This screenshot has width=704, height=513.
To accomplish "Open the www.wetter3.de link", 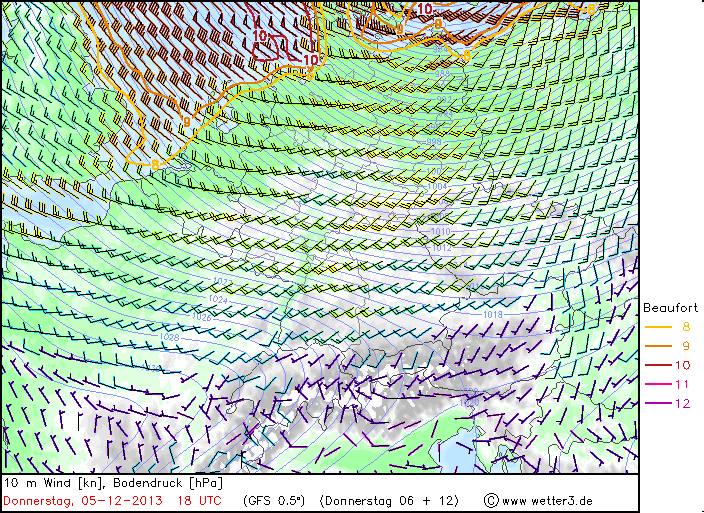I will click(x=547, y=500).
